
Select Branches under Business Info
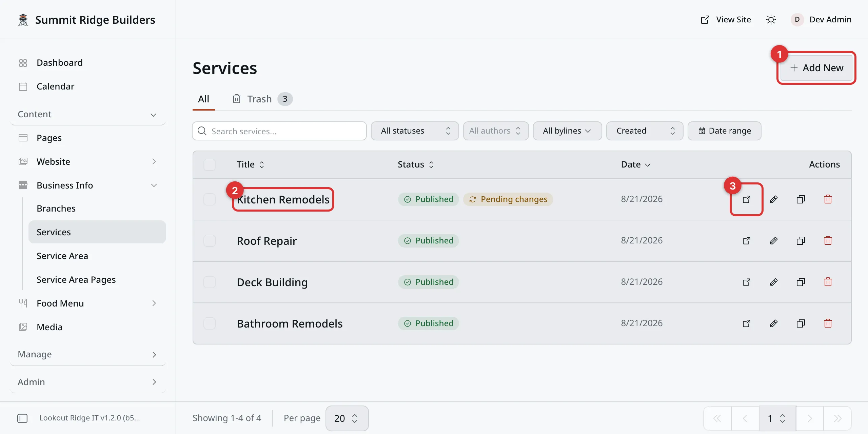tap(97, 209)
